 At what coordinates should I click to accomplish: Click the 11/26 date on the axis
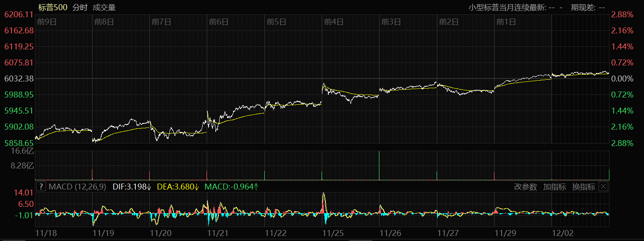tap(390, 233)
